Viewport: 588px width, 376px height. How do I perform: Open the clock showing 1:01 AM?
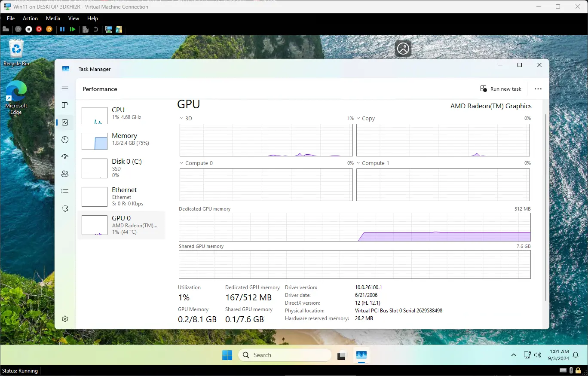point(558,355)
